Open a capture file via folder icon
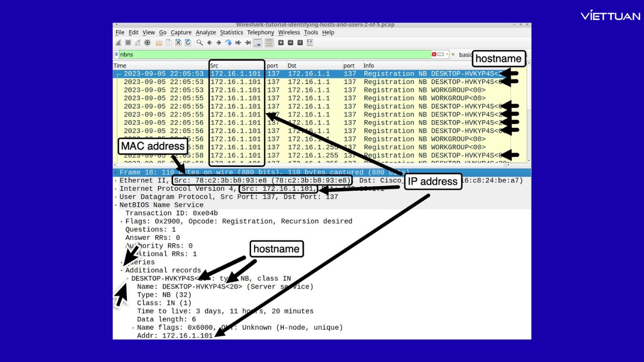This screenshot has width=644, height=362. coord(158,43)
